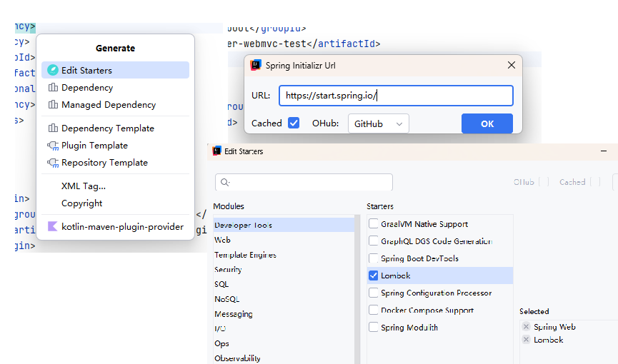The height and width of the screenshot is (364, 618).
Task: Choose Managed Dependency menu entry
Action: tap(115, 105)
